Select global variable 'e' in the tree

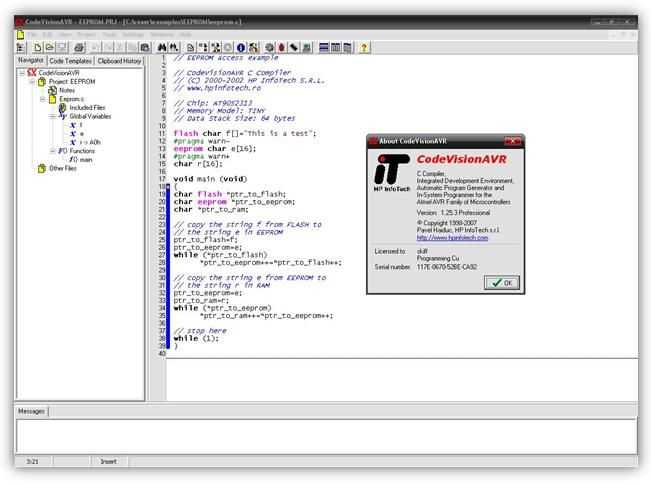[81, 134]
